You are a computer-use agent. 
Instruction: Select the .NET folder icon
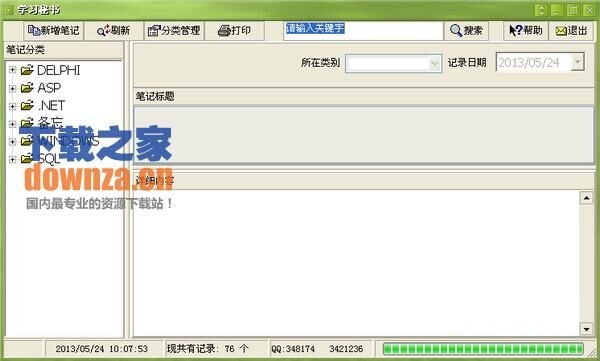[27, 106]
